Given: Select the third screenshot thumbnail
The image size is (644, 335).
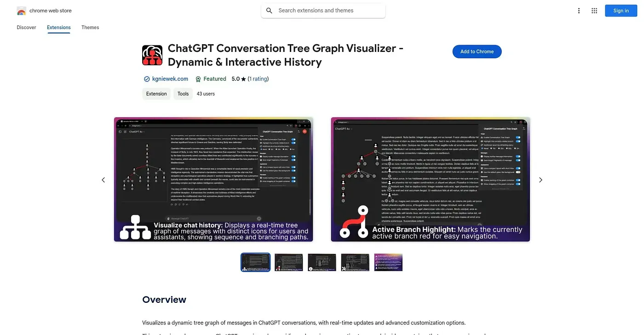Looking at the screenshot, I should [x=322, y=262].
